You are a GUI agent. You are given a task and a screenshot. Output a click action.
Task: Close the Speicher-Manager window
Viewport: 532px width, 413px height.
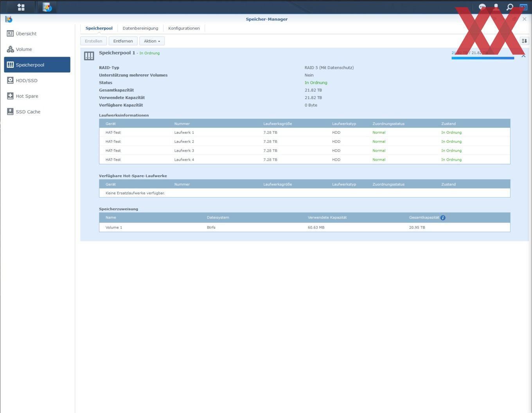pyautogui.click(x=525, y=19)
